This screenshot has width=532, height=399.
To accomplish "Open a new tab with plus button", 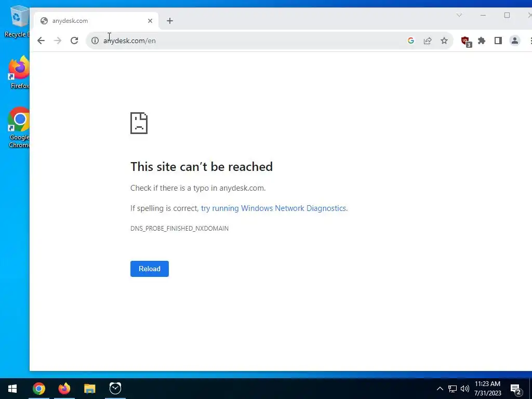I will pyautogui.click(x=170, y=21).
